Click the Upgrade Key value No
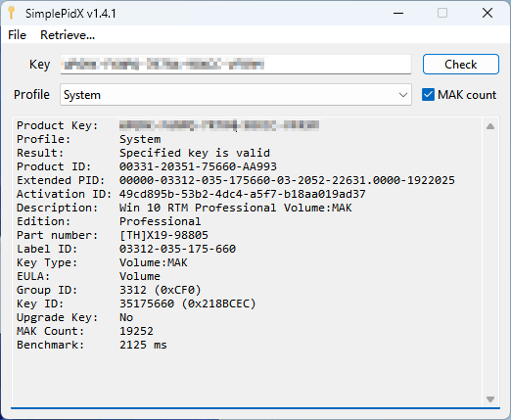Image resolution: width=511 pixels, height=420 pixels. coord(126,317)
